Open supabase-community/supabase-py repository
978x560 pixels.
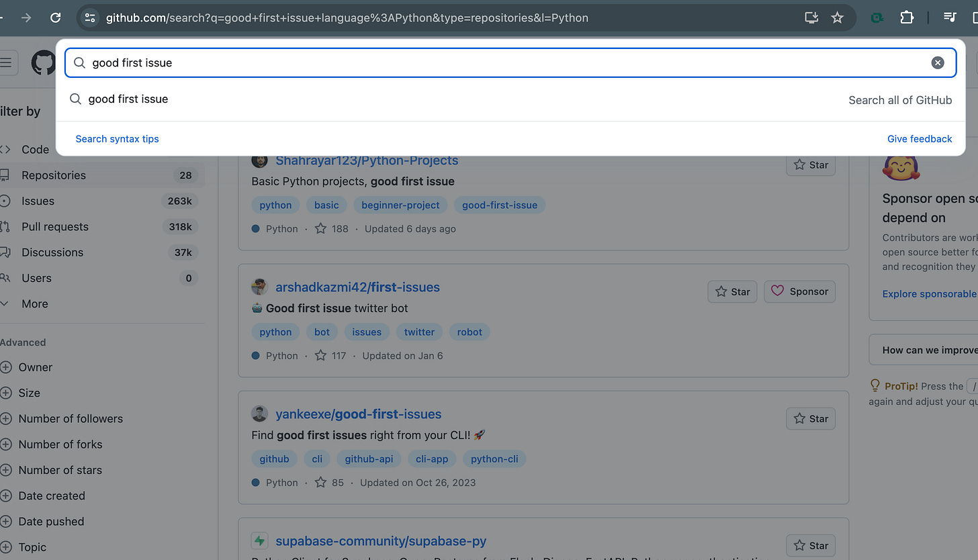click(x=381, y=541)
